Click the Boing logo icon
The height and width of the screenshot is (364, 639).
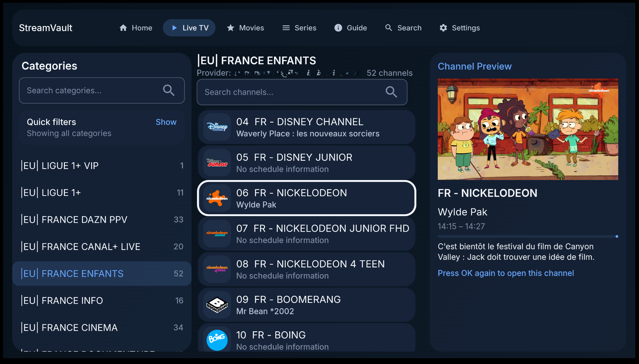pos(217,340)
